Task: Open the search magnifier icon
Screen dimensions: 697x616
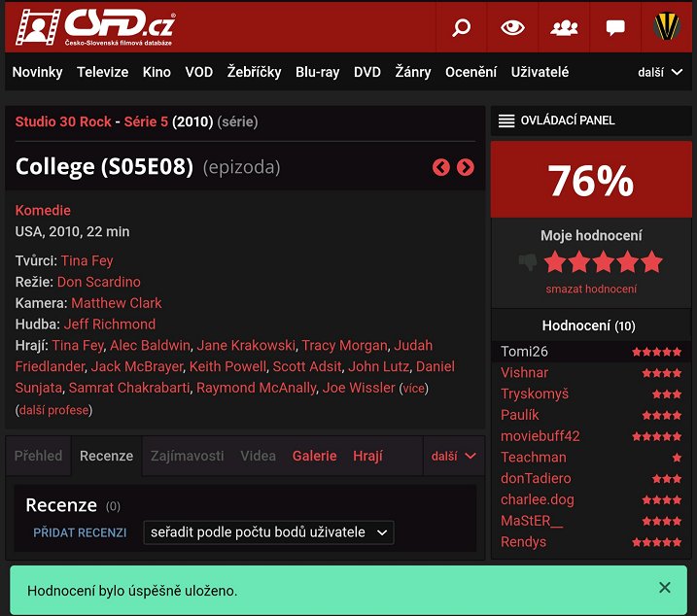Action: 462,27
